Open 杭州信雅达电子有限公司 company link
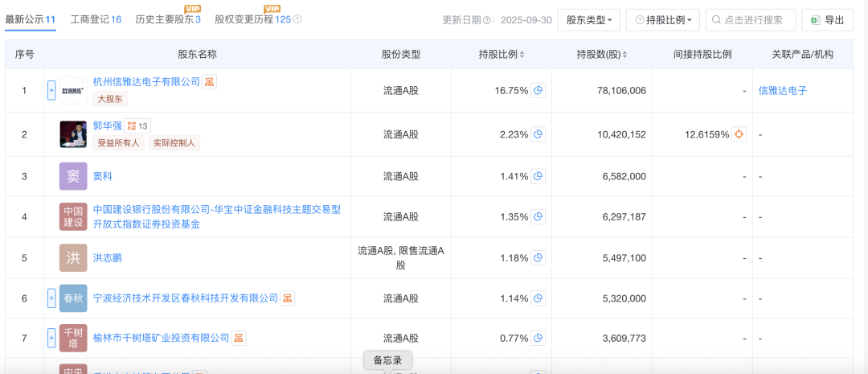 coord(146,82)
